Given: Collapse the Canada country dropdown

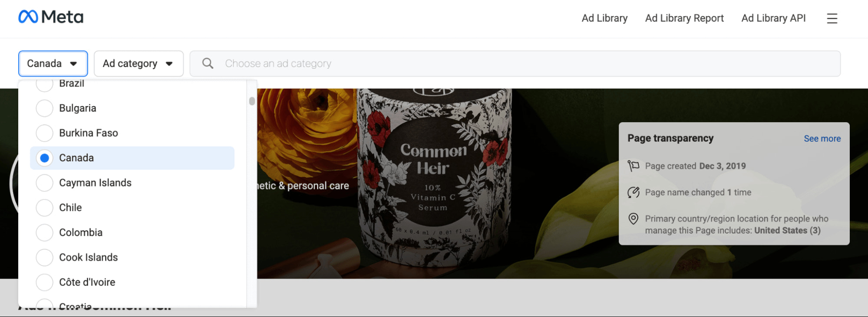Looking at the screenshot, I should pyautogui.click(x=53, y=63).
